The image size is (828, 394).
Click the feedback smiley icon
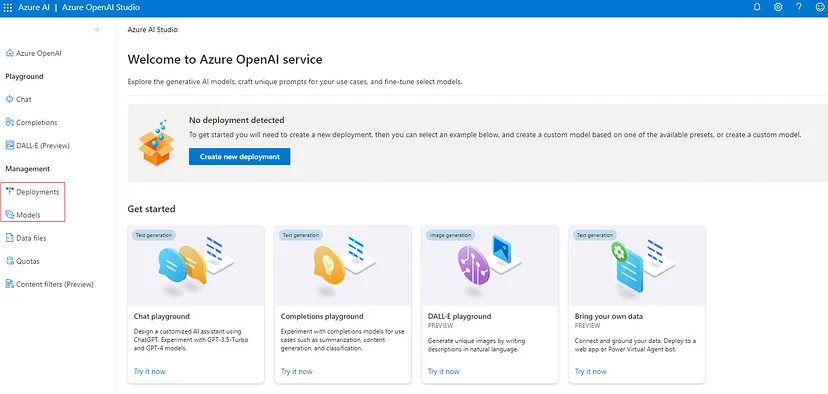coord(820,7)
